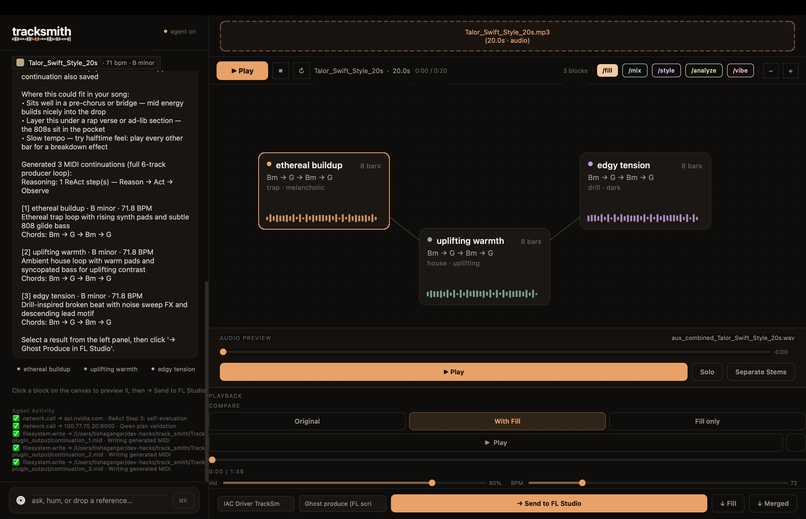
Task: Click the record circle icon in chat input
Action: coord(21,500)
